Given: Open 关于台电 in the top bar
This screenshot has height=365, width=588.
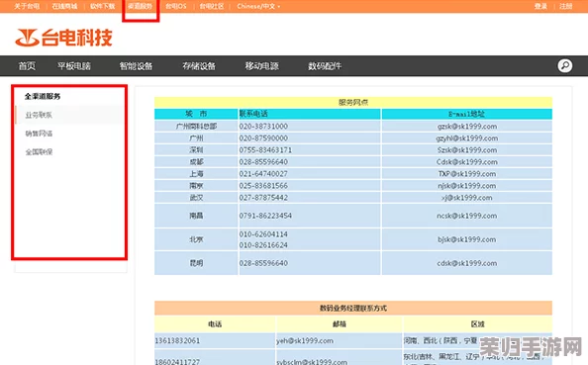Looking at the screenshot, I should (x=27, y=6).
